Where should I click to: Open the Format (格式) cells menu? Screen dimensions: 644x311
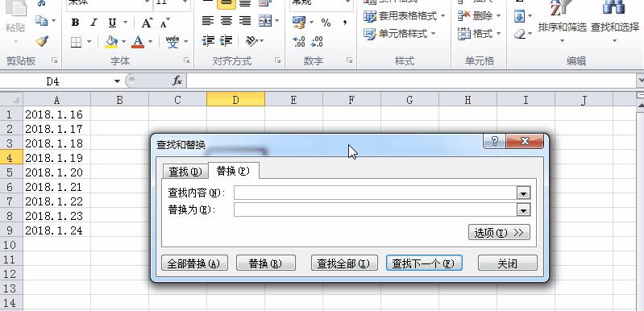coord(480,34)
